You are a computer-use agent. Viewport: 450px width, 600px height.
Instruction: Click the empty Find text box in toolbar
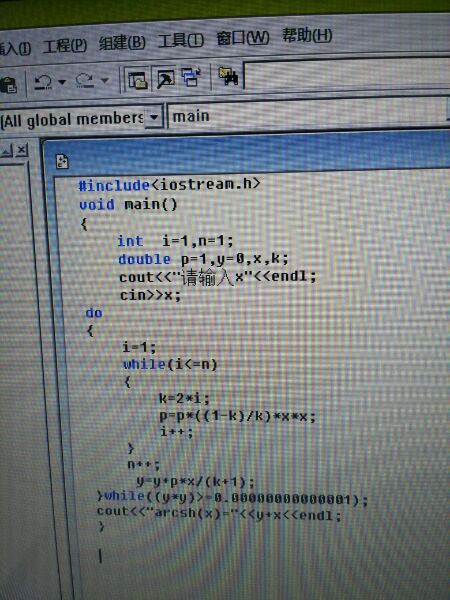pos(347,73)
